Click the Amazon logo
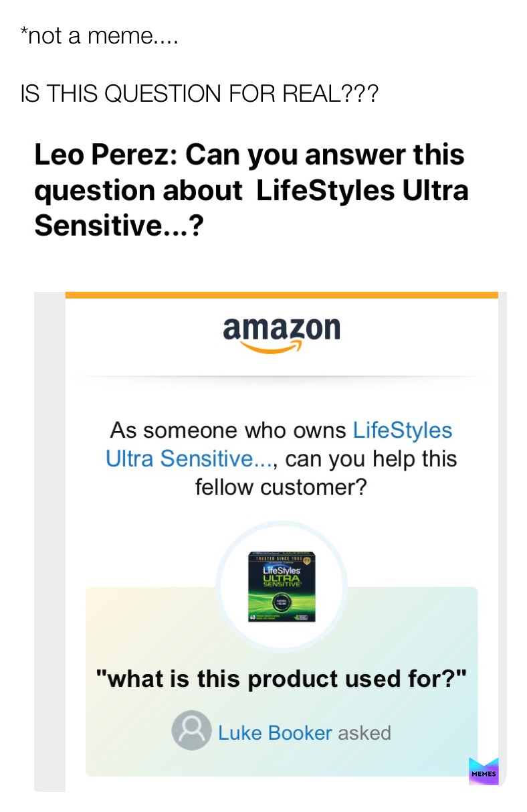 [x=281, y=329]
